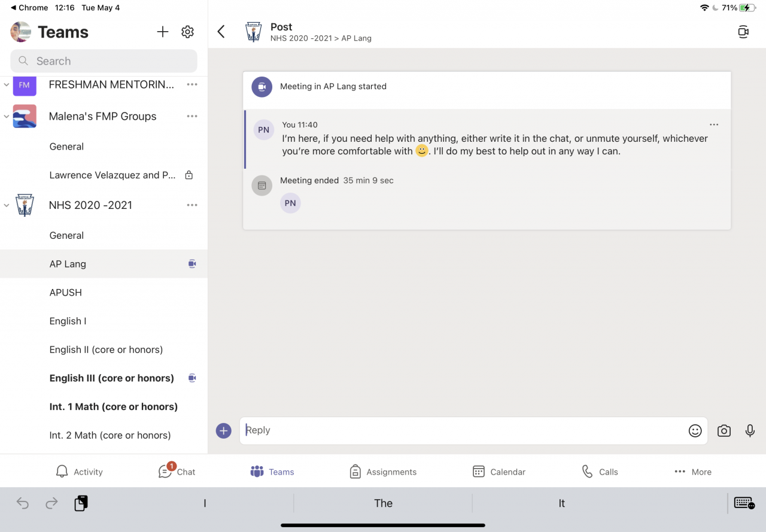Select the AP Lang channel
Image resolution: width=766 pixels, height=532 pixels.
tap(104, 264)
